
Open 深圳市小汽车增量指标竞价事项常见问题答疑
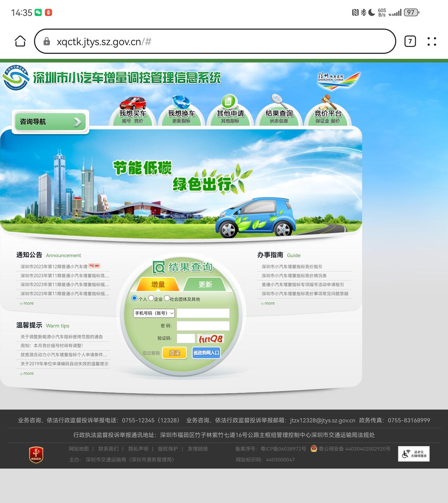click(305, 294)
